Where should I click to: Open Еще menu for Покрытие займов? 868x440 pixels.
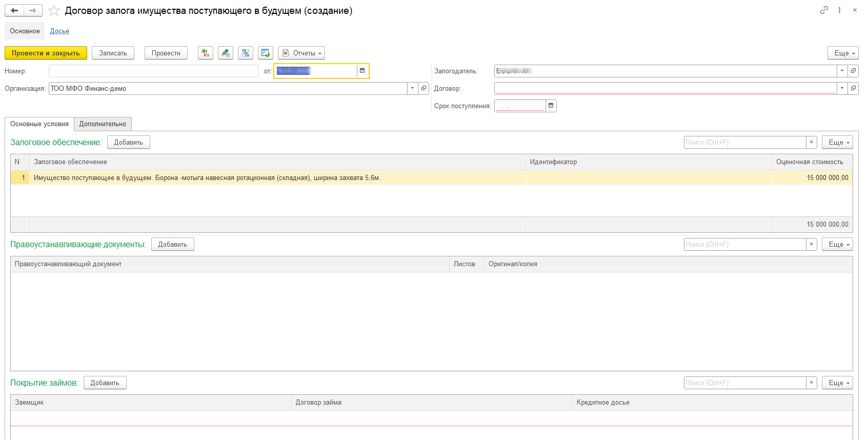[837, 383]
